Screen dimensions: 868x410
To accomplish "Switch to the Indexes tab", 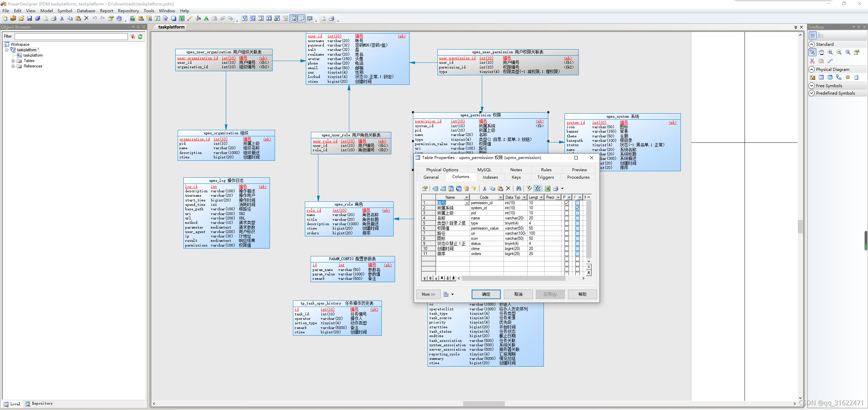I will [x=490, y=177].
